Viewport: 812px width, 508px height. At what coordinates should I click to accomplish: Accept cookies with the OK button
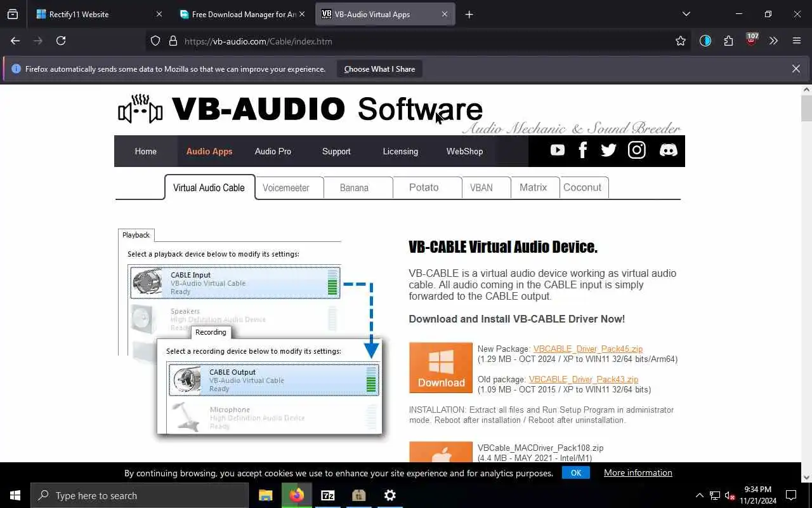576,472
